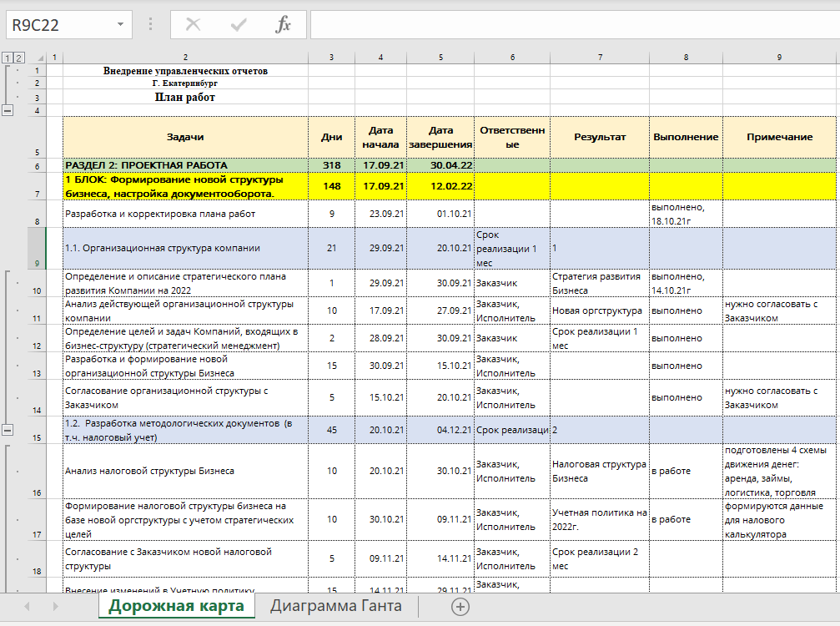Viewport: 840px width, 626px height.
Task: Select the Примечание header cell
Action: click(779, 137)
